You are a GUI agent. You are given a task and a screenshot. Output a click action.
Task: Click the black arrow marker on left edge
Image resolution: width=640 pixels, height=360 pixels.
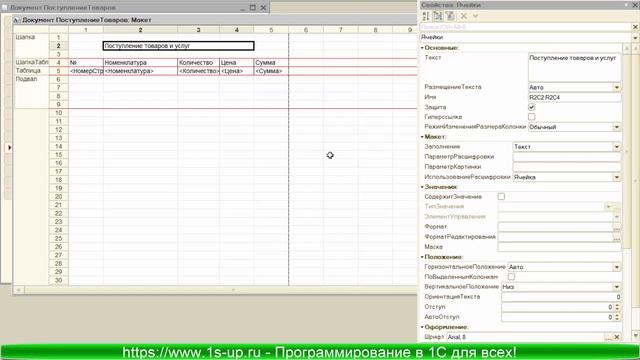(9, 147)
